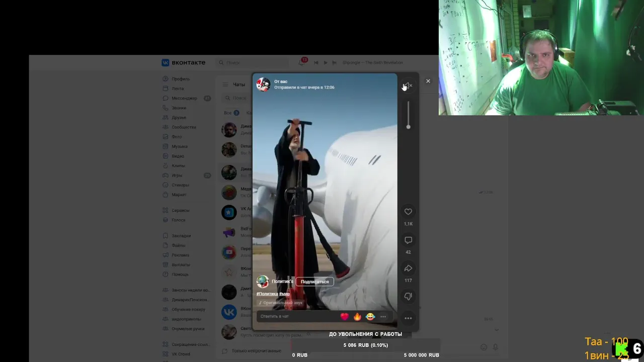
Task: Open the Очумелые ручки community link
Action: 188,328
